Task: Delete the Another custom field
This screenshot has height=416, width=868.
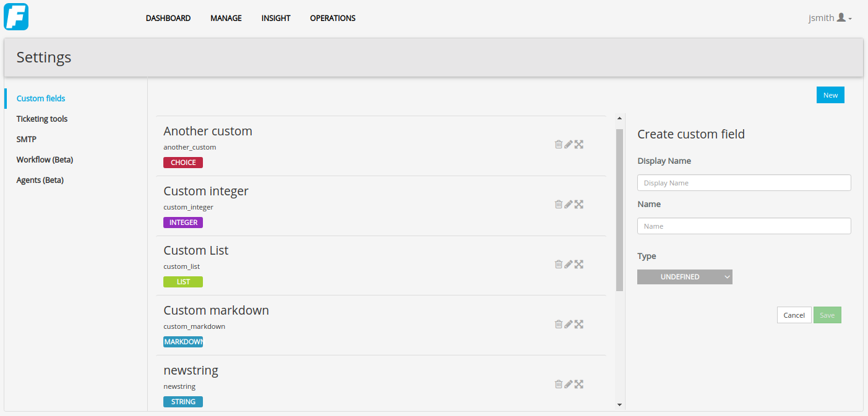Action: 559,144
